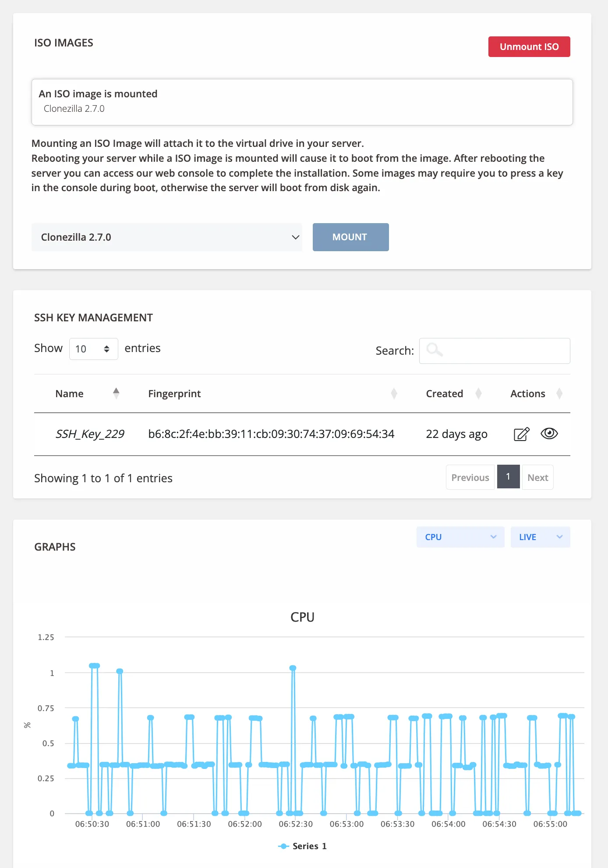The width and height of the screenshot is (608, 868).
Task: Toggle Series 1 in the chart legend
Action: [303, 846]
